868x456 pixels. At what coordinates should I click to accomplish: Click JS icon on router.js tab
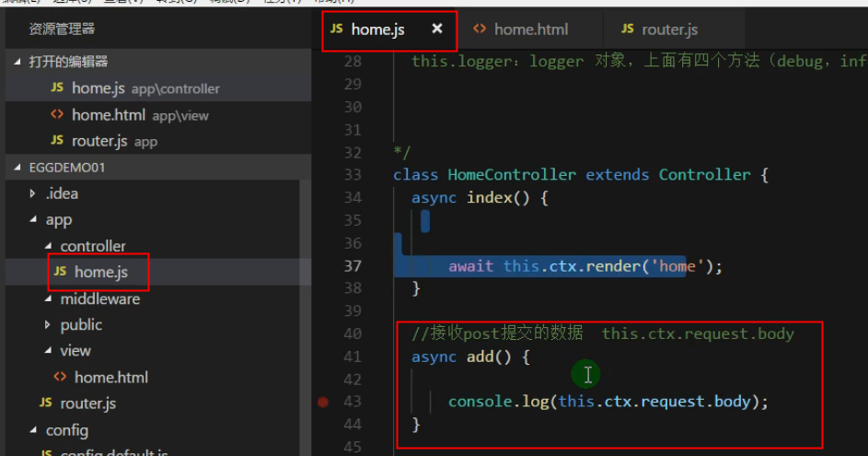point(627,29)
